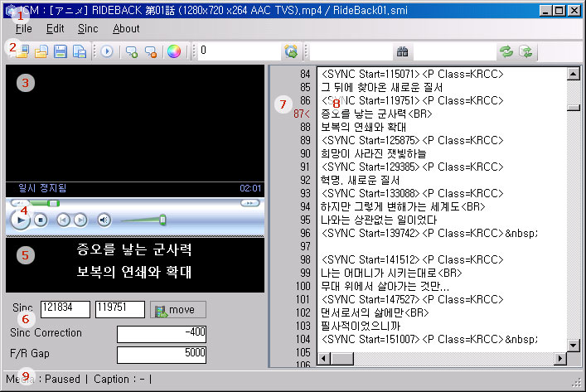Click the grey replace-all arrows icon
This screenshot has height=392, width=586.
coord(525,51)
